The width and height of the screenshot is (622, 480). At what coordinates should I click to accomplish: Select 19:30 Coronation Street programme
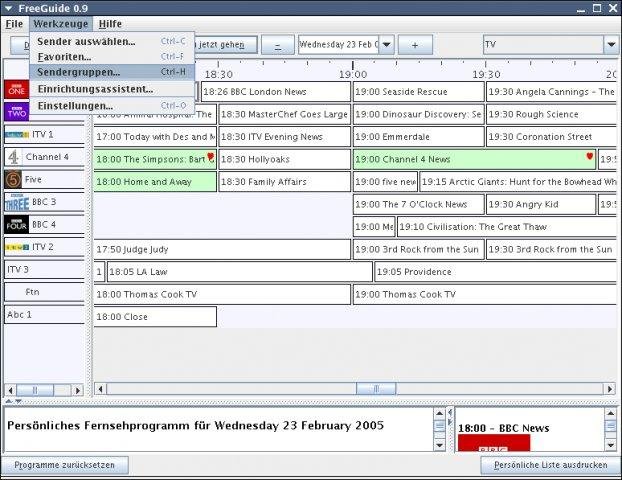pos(551,137)
